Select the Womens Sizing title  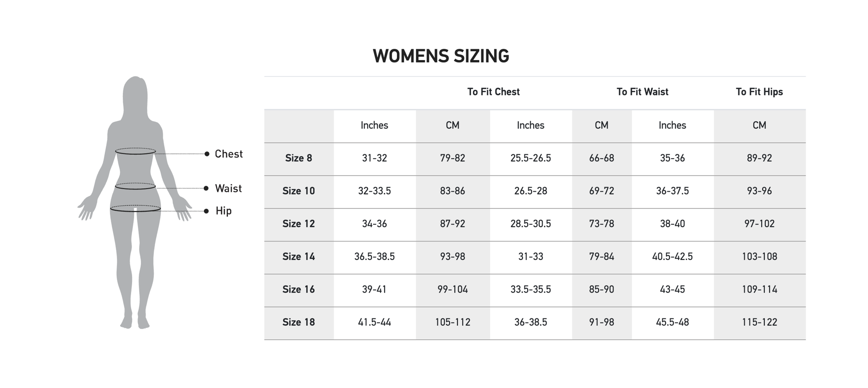(x=441, y=56)
